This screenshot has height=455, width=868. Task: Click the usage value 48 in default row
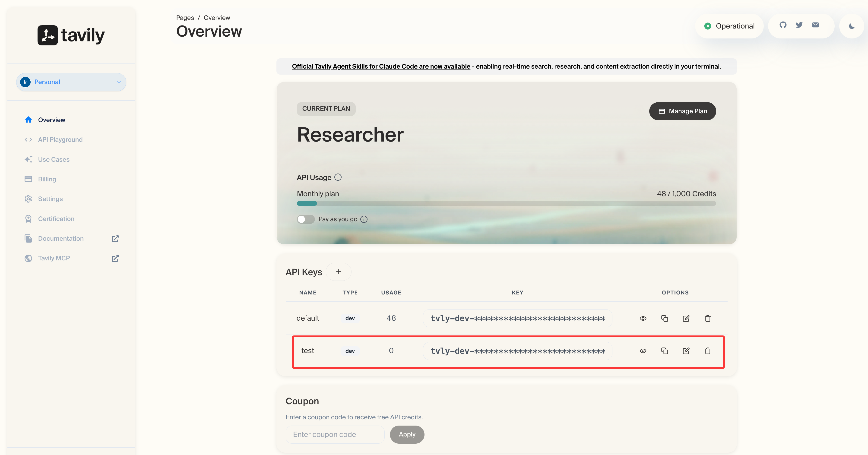click(391, 318)
